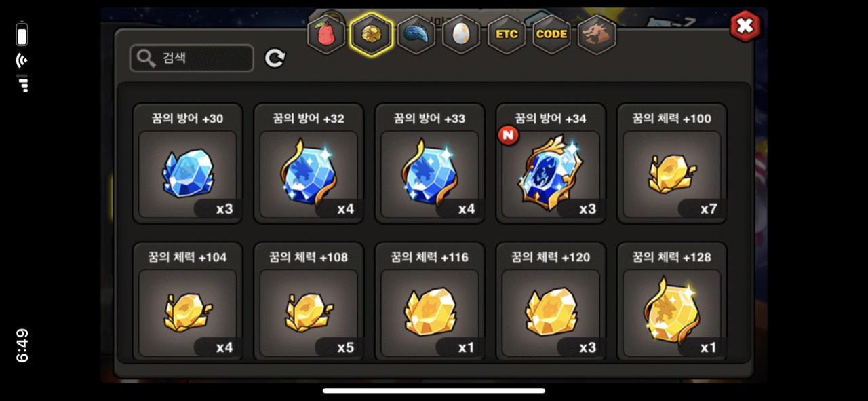Viewport: 868px width, 401px height.
Task: Select the 꿈의 체력 +104 gem
Action: (188, 301)
